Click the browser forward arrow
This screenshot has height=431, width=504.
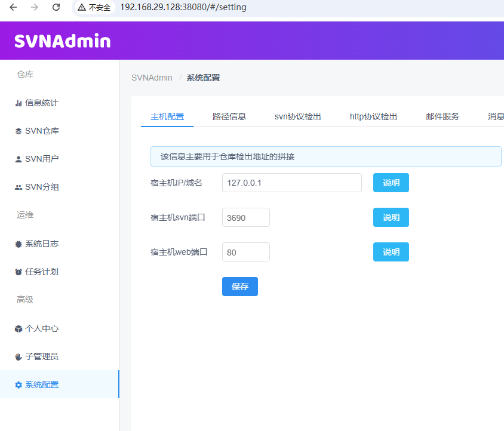coord(35,7)
